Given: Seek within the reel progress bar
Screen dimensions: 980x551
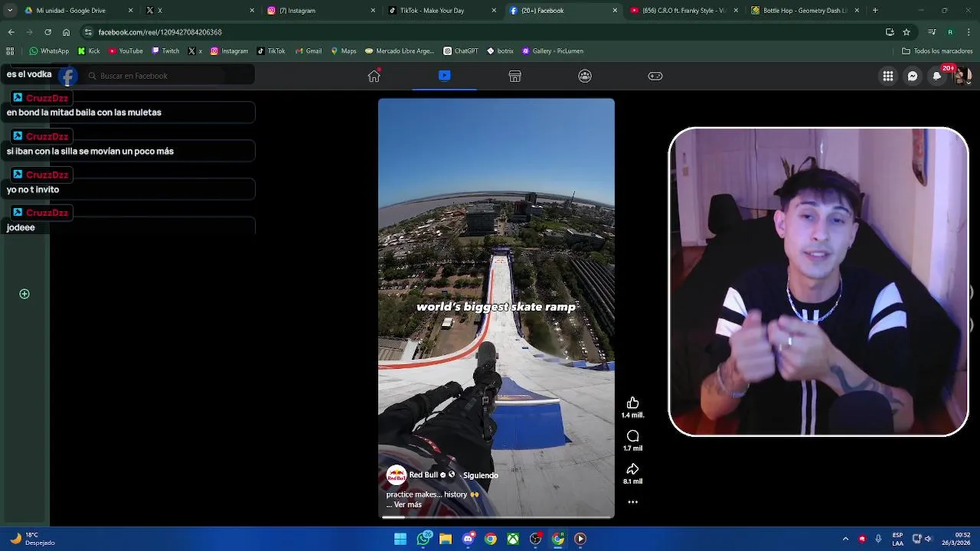Looking at the screenshot, I should (x=496, y=517).
